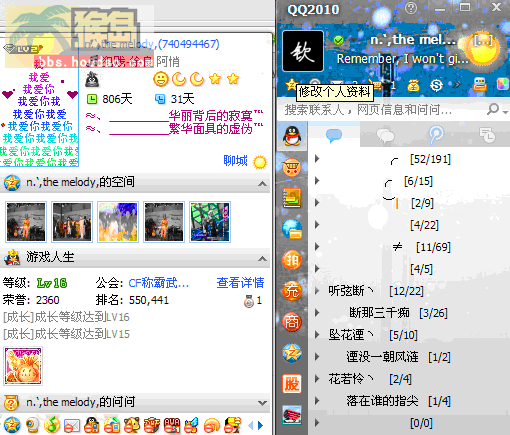Expand the [6/15] contact group
The width and height of the screenshot is (510, 435).
(x=317, y=181)
